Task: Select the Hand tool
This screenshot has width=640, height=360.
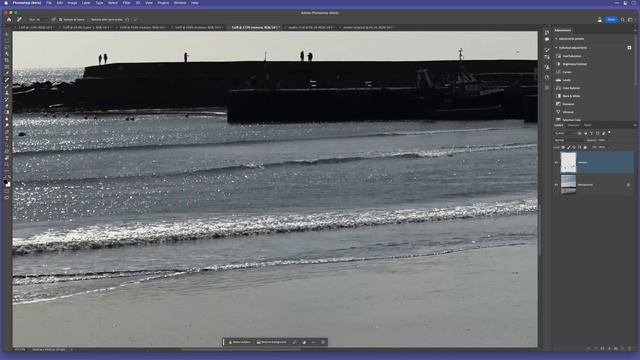Action: pyautogui.click(x=7, y=158)
